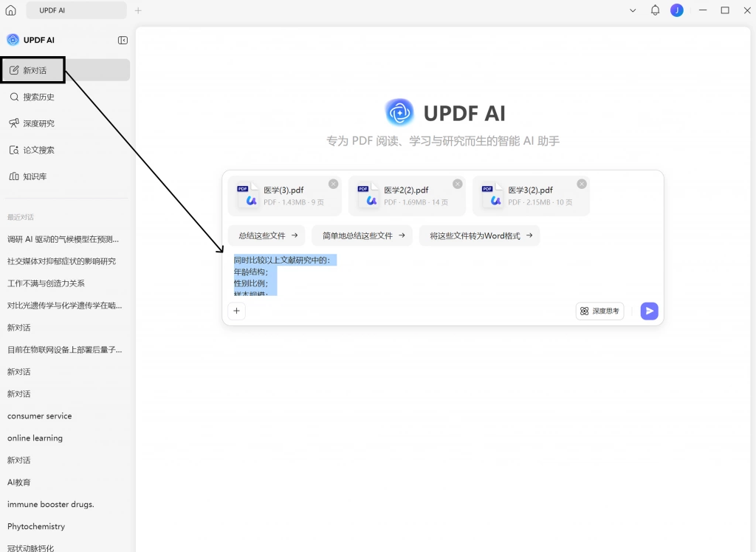Open chat immune booster drugs.
Viewport: 756px width, 552px height.
[x=51, y=505]
